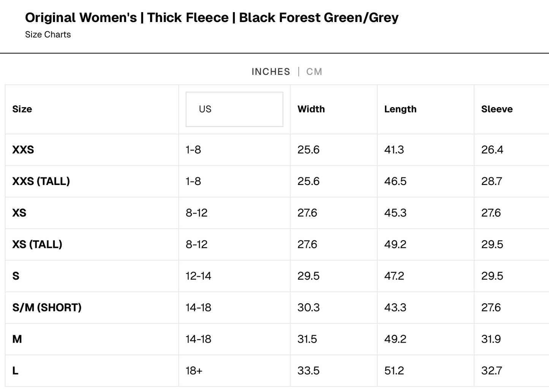The width and height of the screenshot is (549, 392).
Task: Click the Size Charts subtitle text
Action: coord(48,35)
